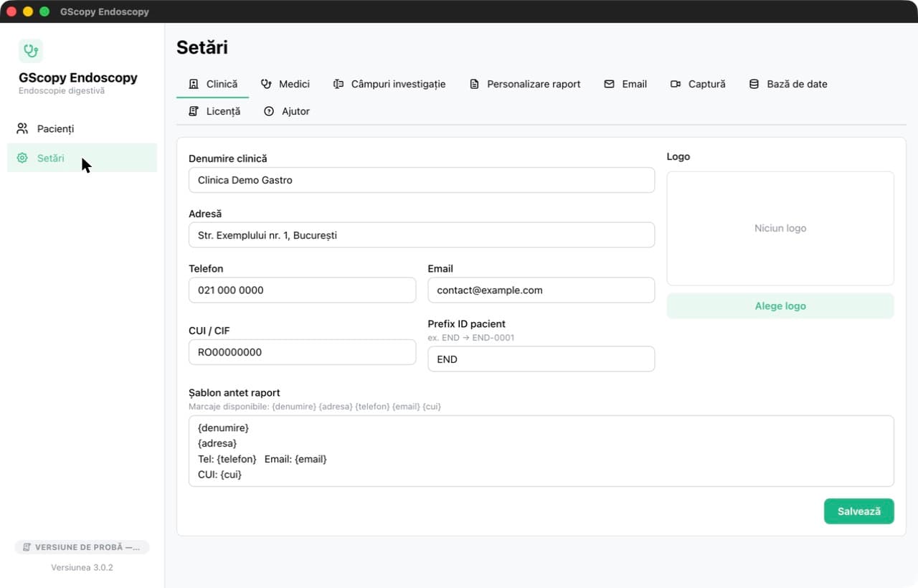The image size is (918, 588).
Task: Click the document icon on Personalizare raport
Action: (x=474, y=84)
